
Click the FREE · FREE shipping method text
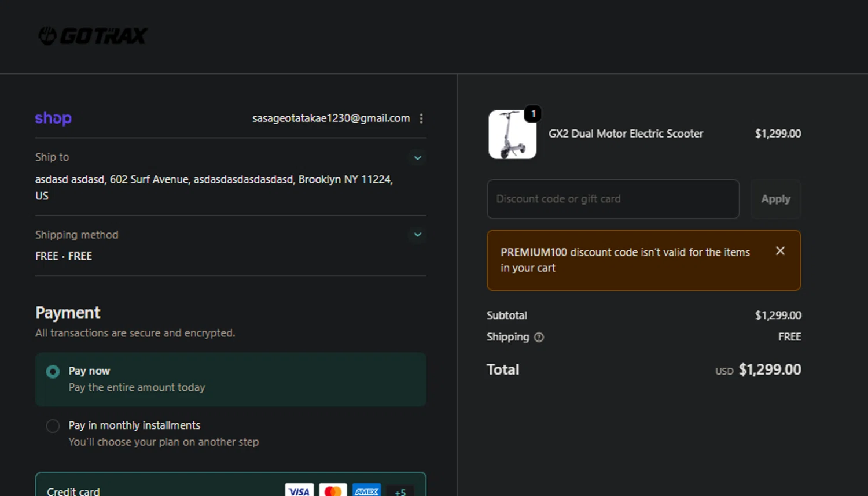pos(64,256)
